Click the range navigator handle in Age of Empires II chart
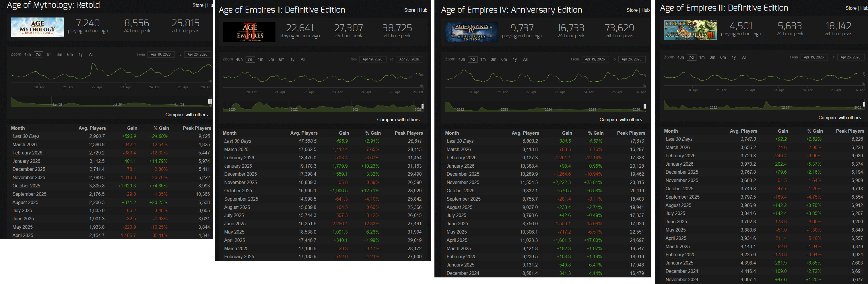 point(423,106)
